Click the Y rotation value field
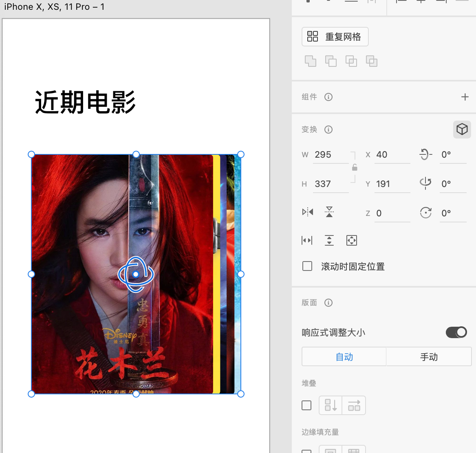Screen dimensions: 476x453 [453, 184]
